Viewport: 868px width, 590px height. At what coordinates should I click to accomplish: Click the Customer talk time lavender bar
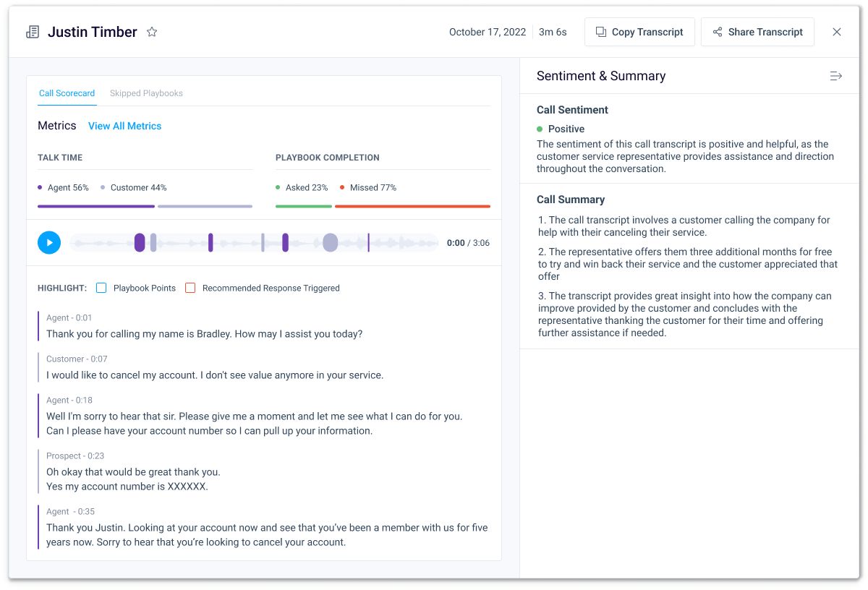(x=205, y=206)
